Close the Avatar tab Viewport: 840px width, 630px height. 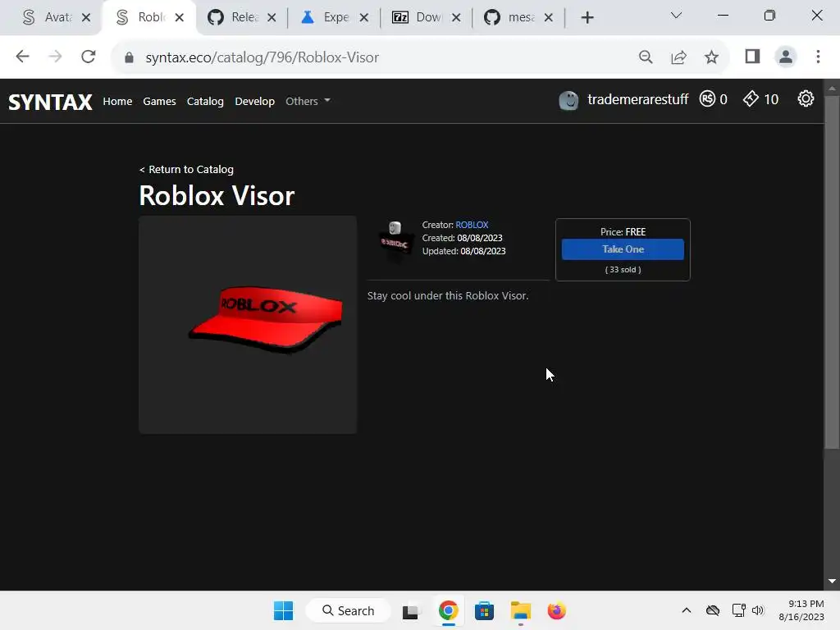85,18
